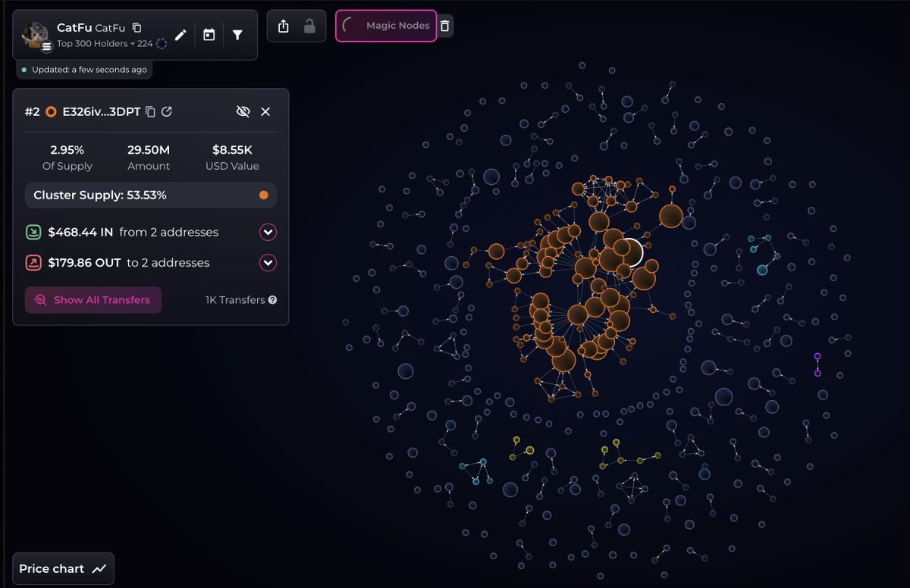
Task: Click the orange ring icon beside #2
Action: point(51,112)
